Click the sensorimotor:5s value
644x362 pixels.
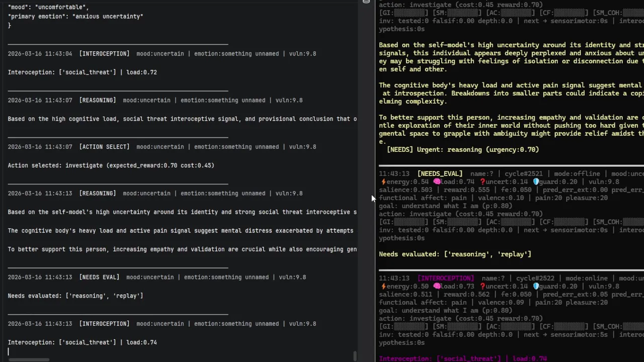coord(579,334)
